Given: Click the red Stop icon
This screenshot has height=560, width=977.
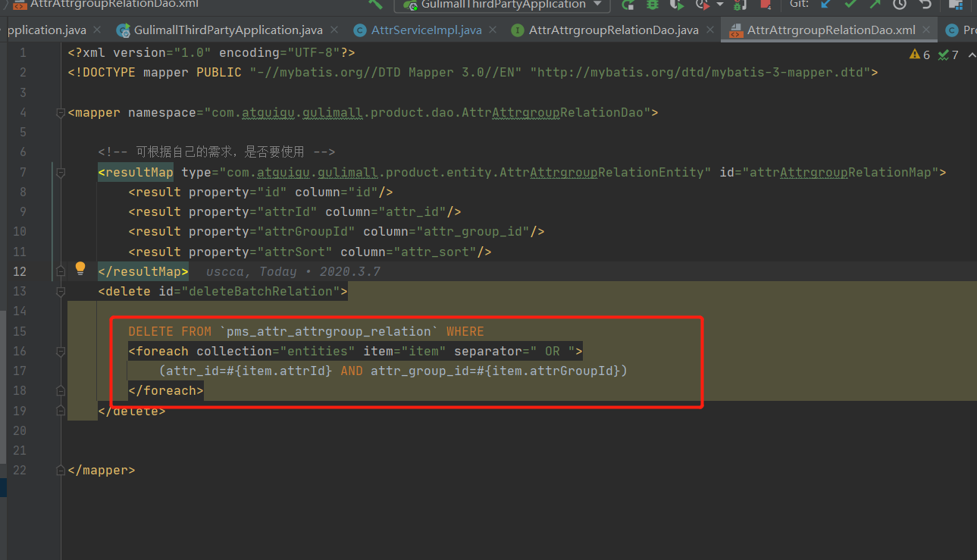Looking at the screenshot, I should [766, 4].
